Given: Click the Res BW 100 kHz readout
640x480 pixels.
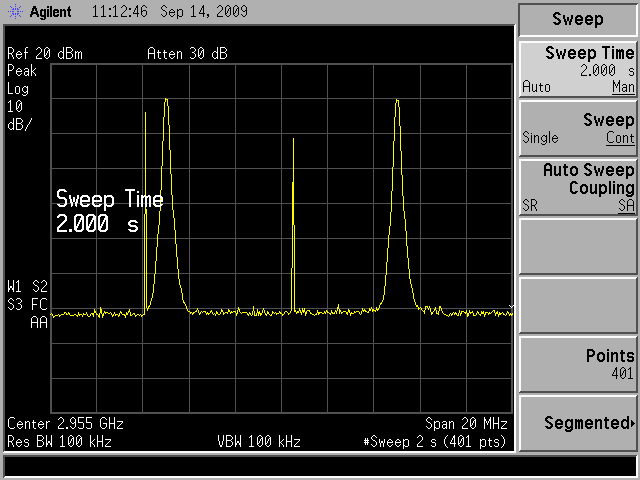Looking at the screenshot, I should tap(59, 442).
